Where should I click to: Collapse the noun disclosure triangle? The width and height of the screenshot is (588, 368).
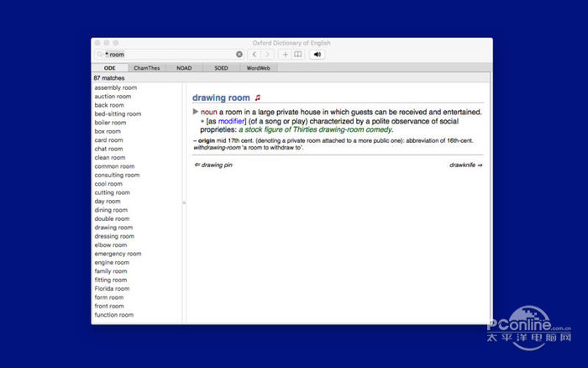[x=196, y=112]
